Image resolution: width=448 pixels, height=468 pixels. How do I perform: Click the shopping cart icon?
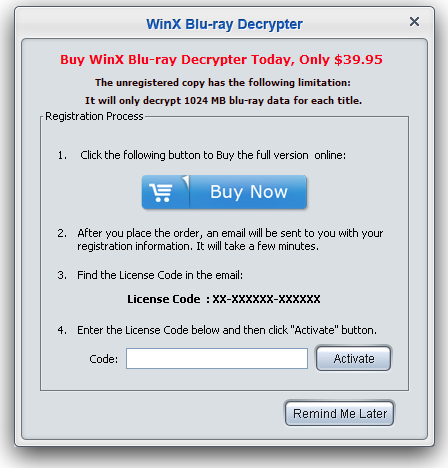(161, 192)
